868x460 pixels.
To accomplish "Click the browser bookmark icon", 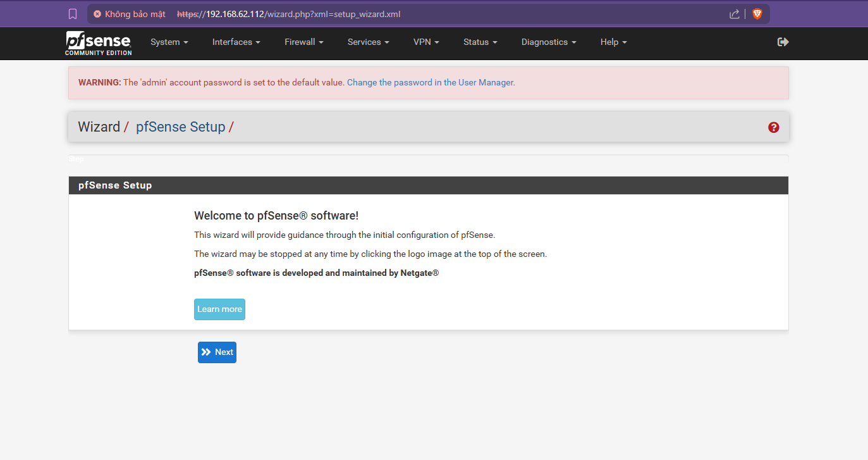I will click(x=73, y=14).
